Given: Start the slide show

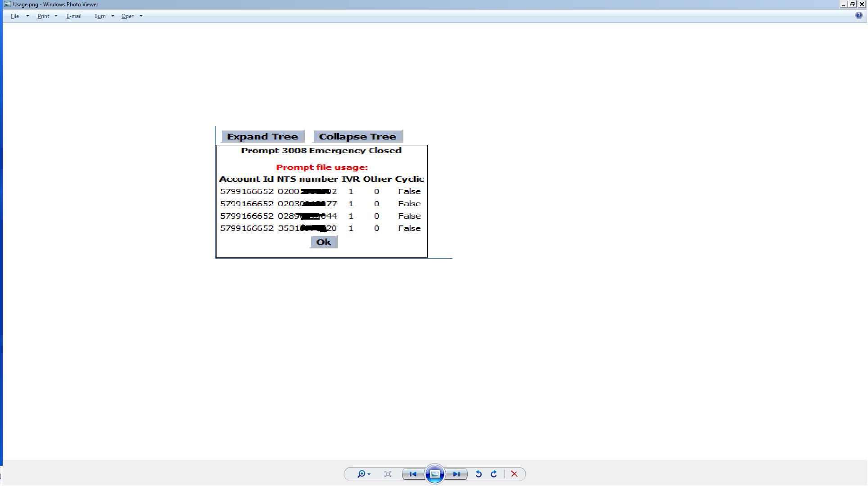Looking at the screenshot, I should pyautogui.click(x=434, y=474).
